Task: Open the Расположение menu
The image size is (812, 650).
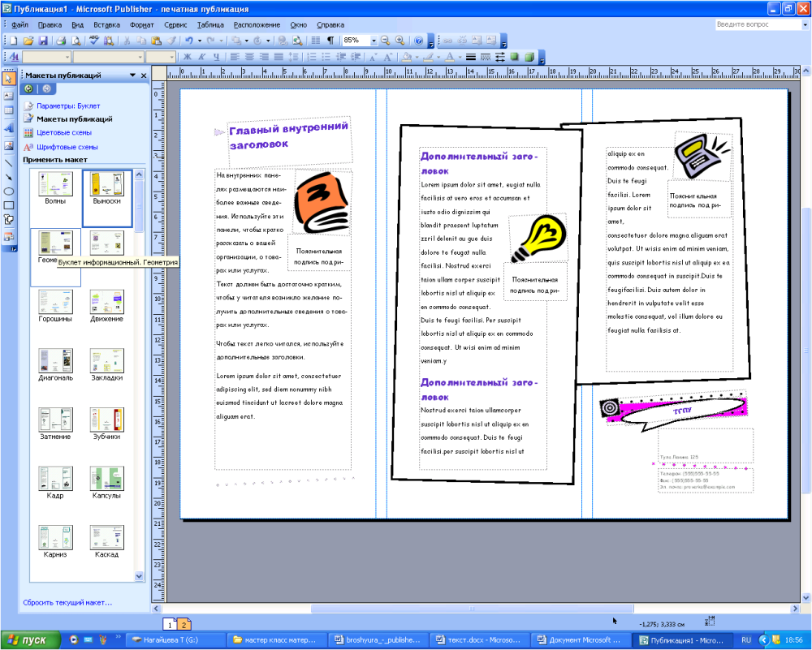Action: (257, 25)
